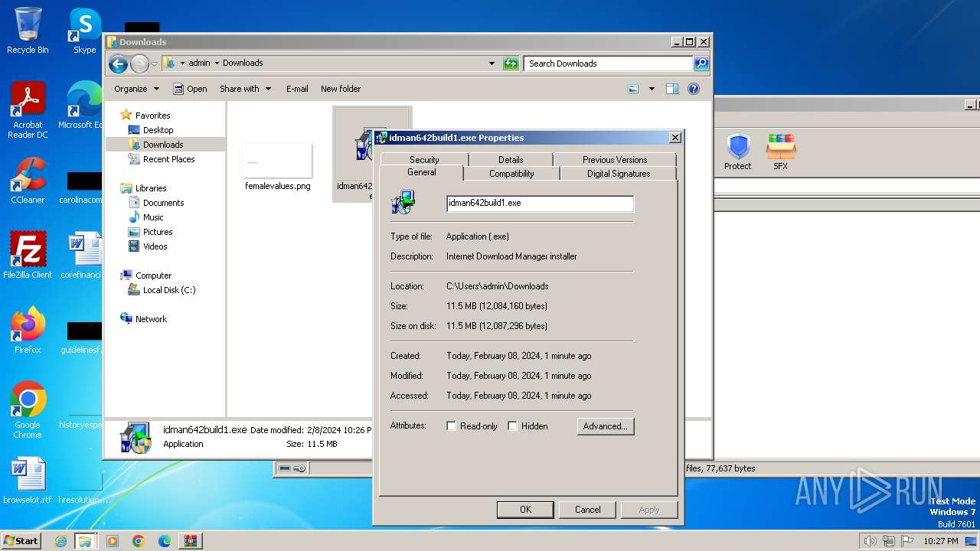Click the Search Downloads box
This screenshot has width=980, height=551.
[609, 64]
